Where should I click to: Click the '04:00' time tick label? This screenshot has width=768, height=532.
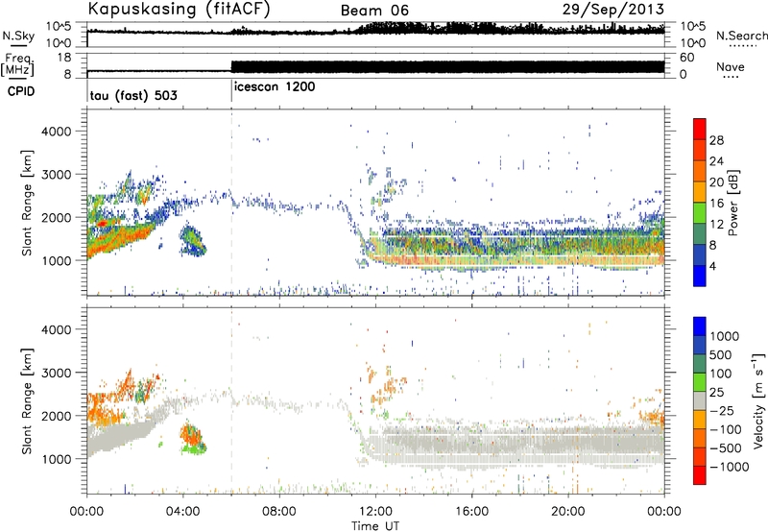pos(182,512)
